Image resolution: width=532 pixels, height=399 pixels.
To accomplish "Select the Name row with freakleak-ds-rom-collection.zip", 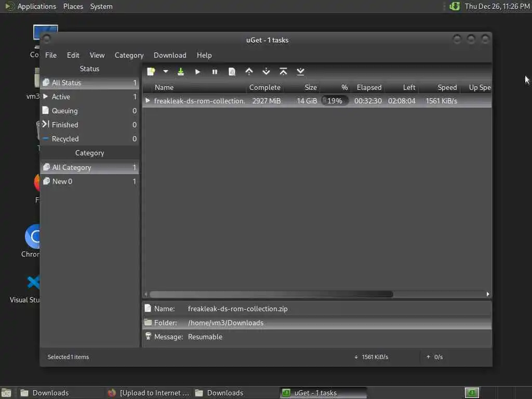I will [x=317, y=309].
